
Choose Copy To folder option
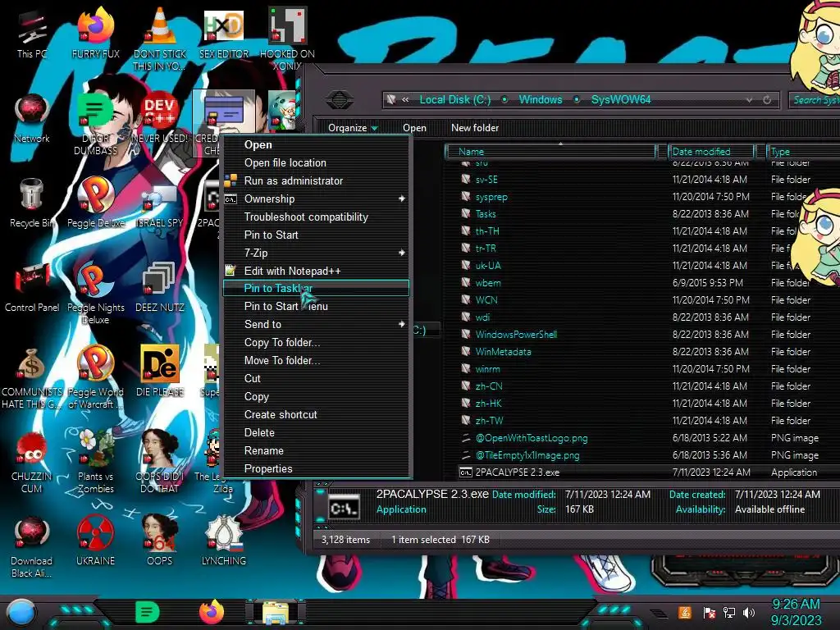316,342
